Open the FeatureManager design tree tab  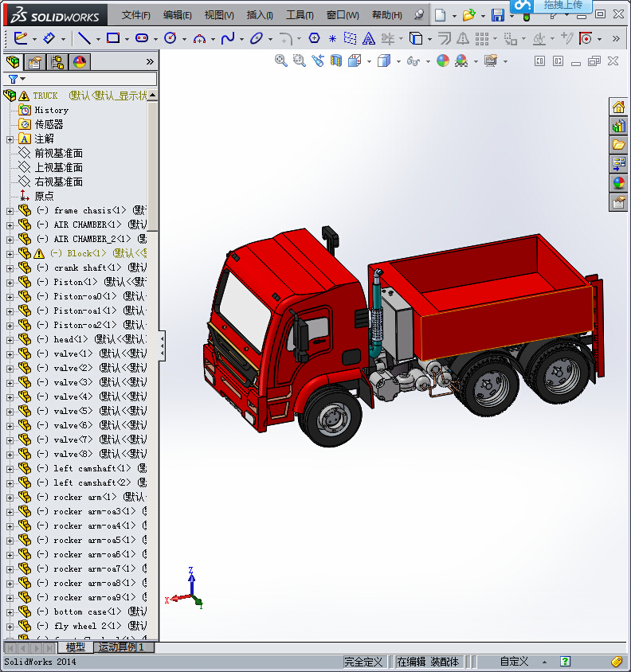point(13,62)
